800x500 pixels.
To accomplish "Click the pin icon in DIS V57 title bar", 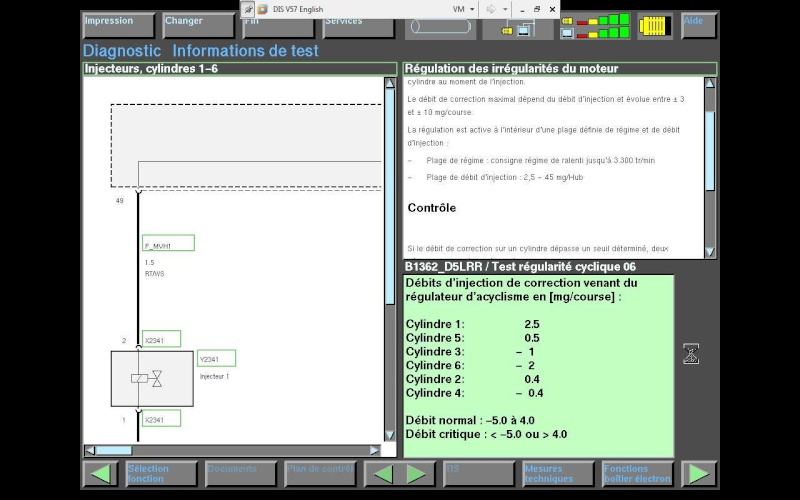I will coord(248,9).
